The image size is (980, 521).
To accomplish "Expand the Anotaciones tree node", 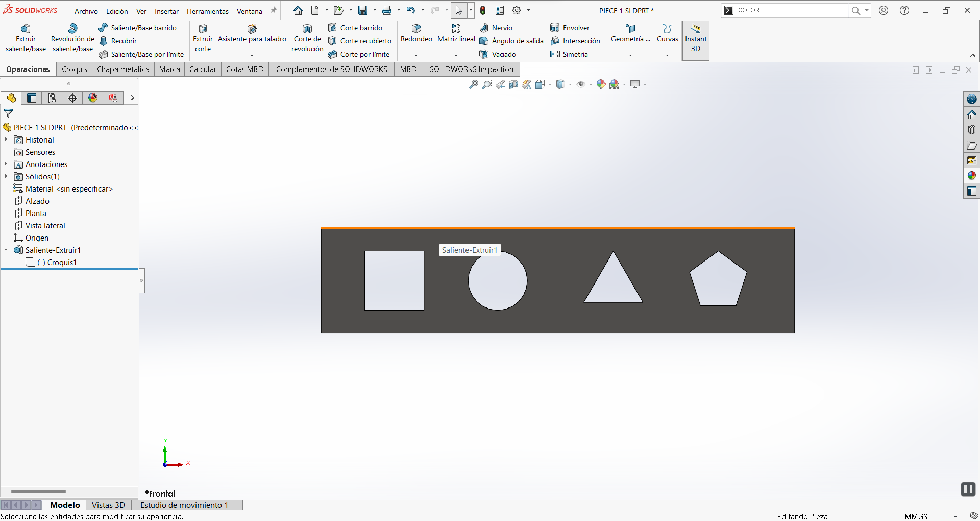I will [6, 164].
